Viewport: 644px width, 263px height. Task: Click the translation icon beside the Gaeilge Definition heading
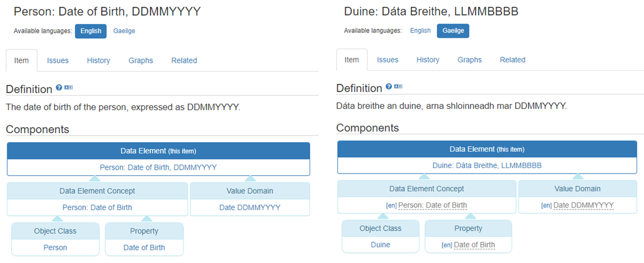tap(398, 87)
